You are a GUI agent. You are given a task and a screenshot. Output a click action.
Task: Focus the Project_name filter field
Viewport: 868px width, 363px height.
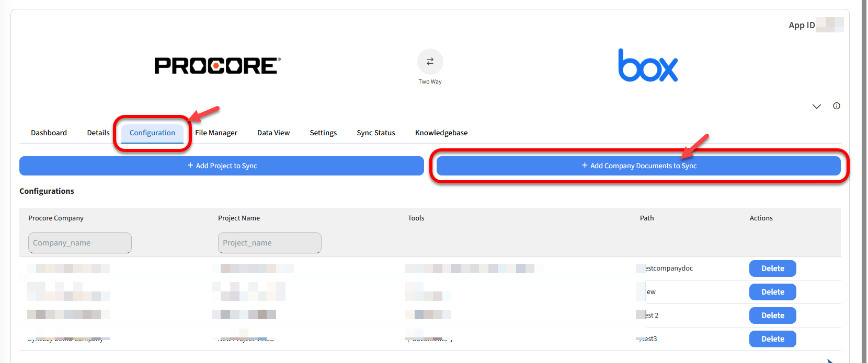point(269,243)
